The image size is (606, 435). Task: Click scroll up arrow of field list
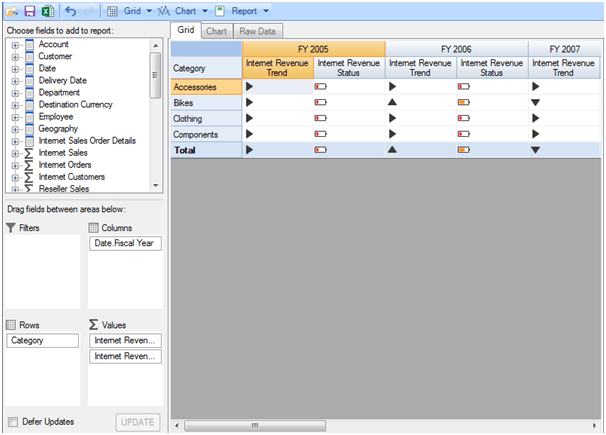coord(155,46)
